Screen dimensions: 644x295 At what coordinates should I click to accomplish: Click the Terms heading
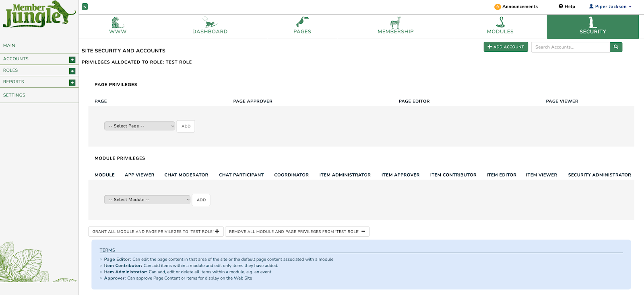point(107,250)
